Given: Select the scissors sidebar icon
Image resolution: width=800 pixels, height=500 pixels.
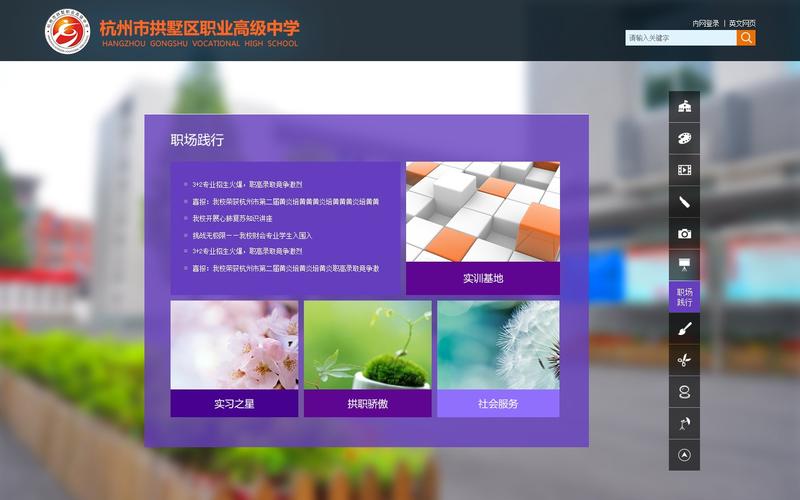Looking at the screenshot, I should [684, 360].
